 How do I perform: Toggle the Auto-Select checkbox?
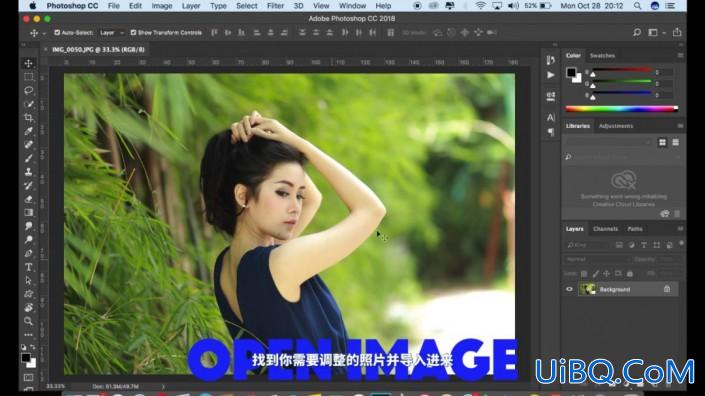coord(57,33)
